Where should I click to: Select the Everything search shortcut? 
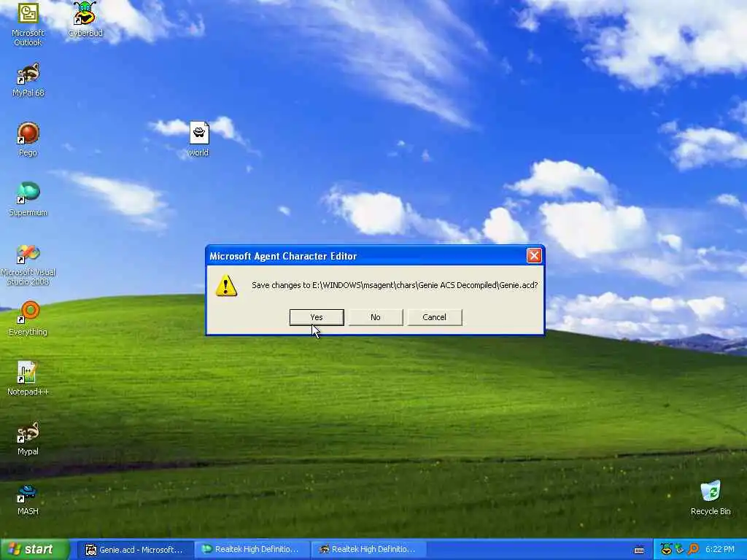[x=28, y=319]
